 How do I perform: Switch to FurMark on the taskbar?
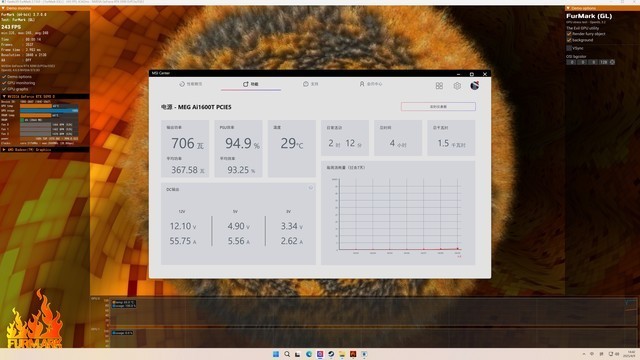tap(353, 354)
